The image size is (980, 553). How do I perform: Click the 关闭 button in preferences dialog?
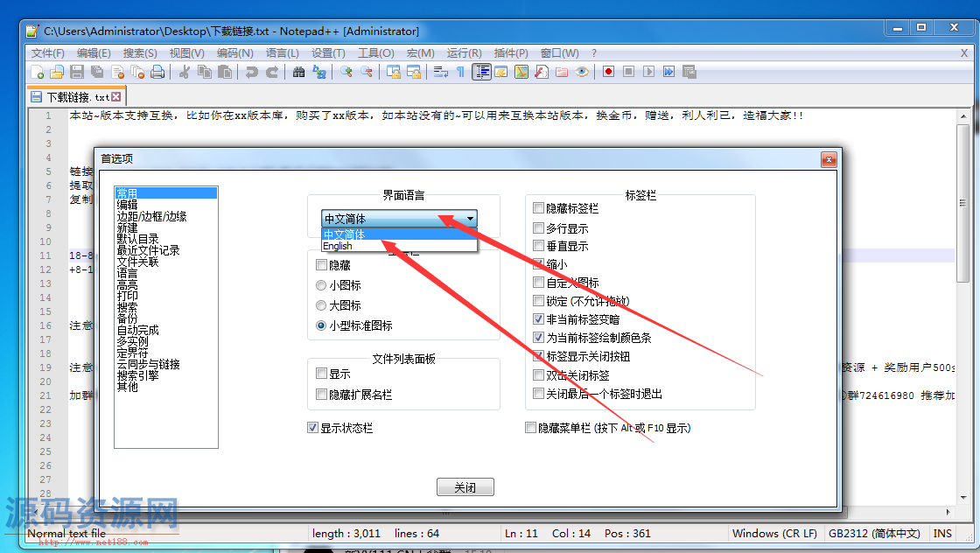465,487
